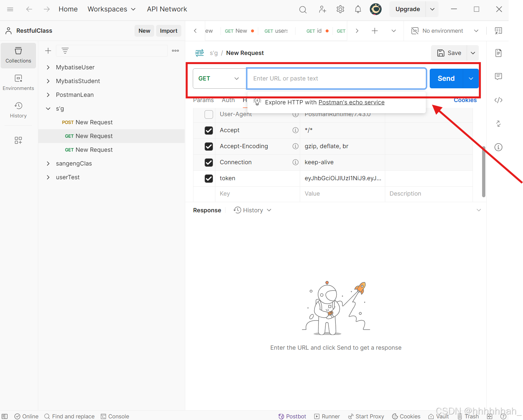Uncheck the Accept-Encoding header checkbox
523x420 pixels.
[x=209, y=146]
